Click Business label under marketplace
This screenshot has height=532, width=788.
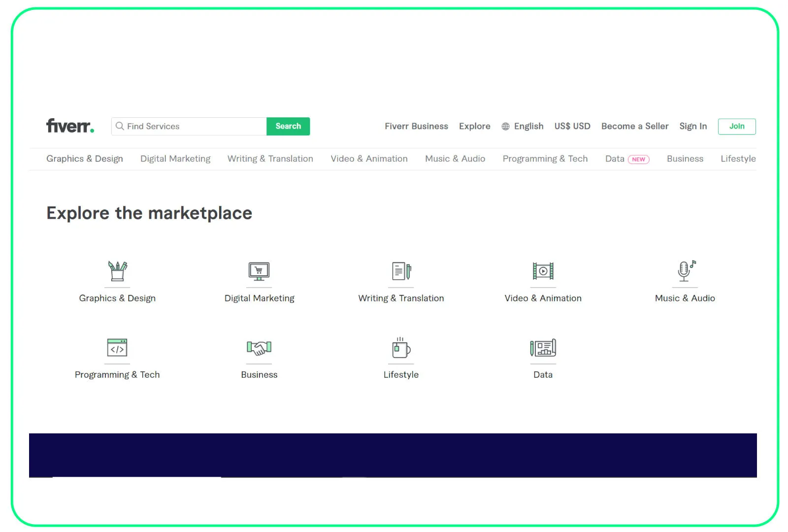(x=259, y=374)
